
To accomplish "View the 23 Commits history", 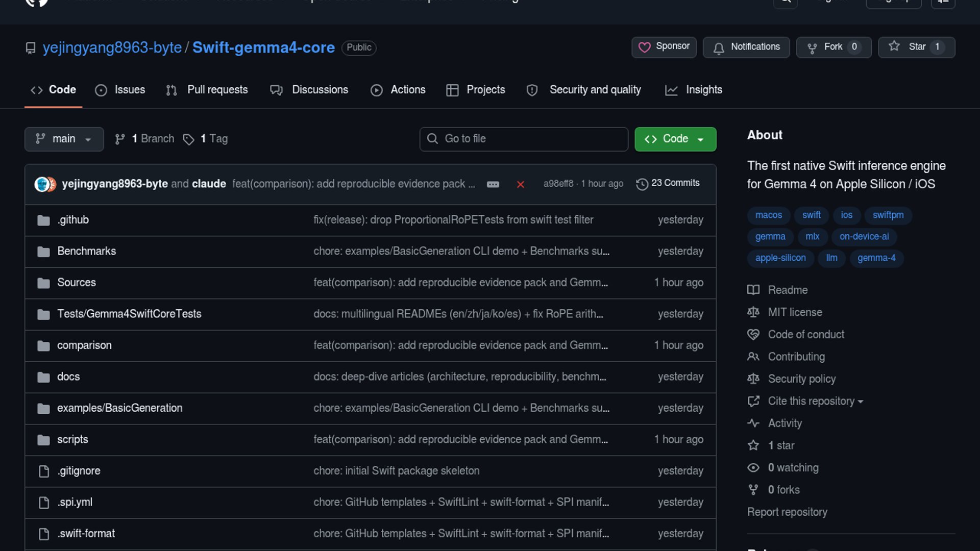I will (x=668, y=183).
